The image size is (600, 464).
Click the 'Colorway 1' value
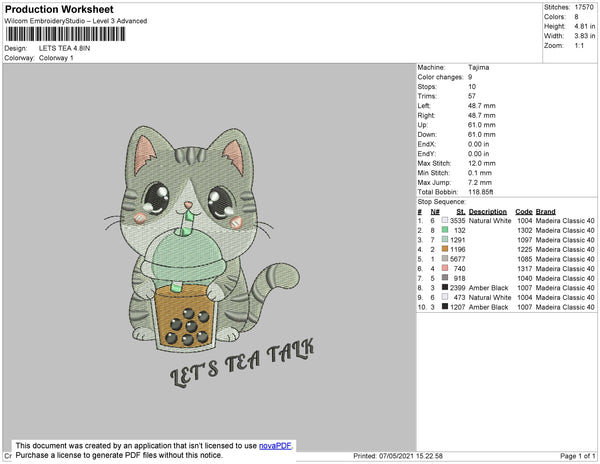pyautogui.click(x=56, y=58)
